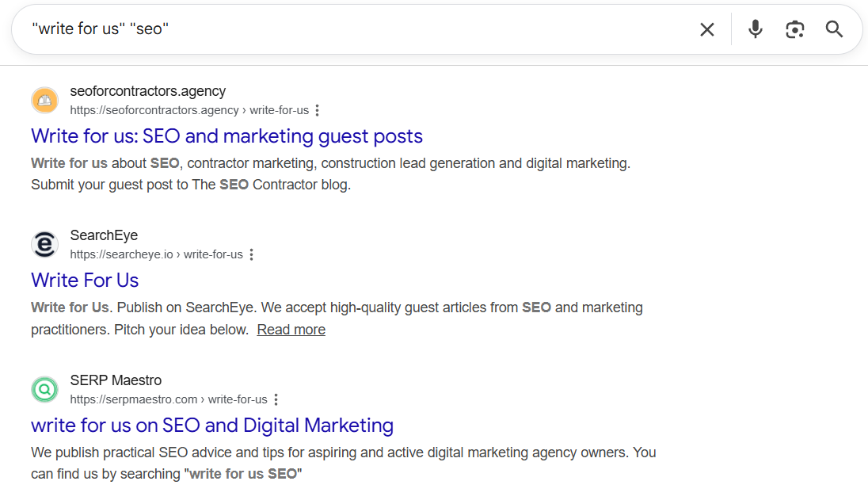Click the https://seoforcontractors.agency › write-for-us URL
Screen dimensions: 868x504
coord(189,110)
